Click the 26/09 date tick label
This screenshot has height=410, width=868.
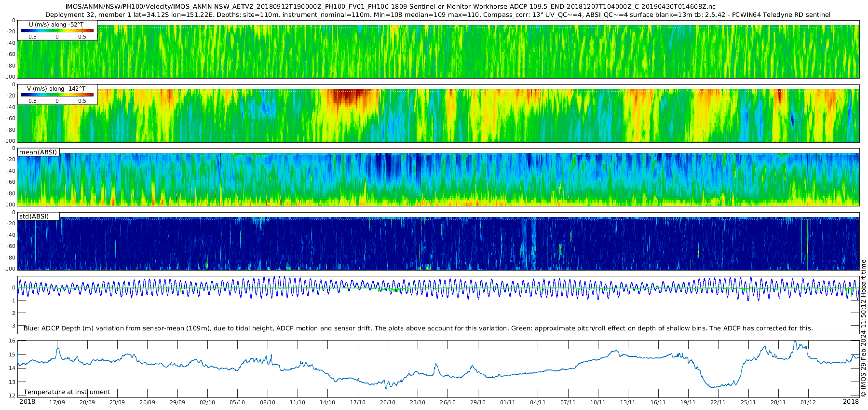[147, 402]
